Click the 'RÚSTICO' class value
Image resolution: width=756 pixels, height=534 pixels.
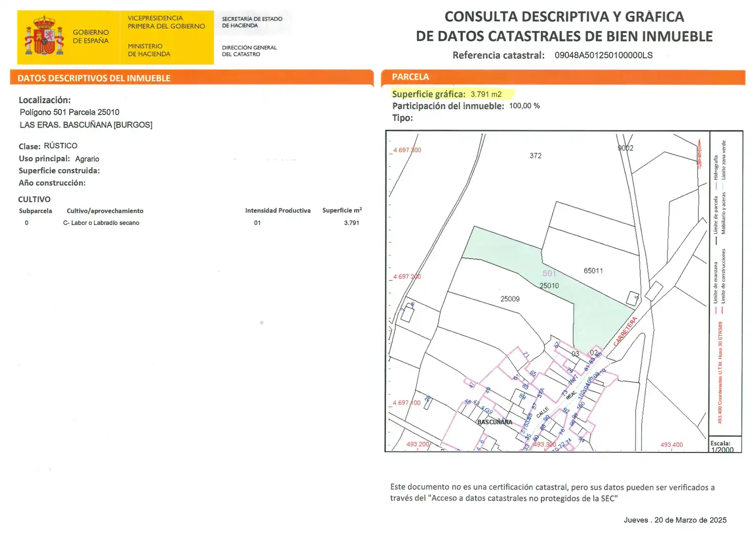pyautogui.click(x=60, y=146)
